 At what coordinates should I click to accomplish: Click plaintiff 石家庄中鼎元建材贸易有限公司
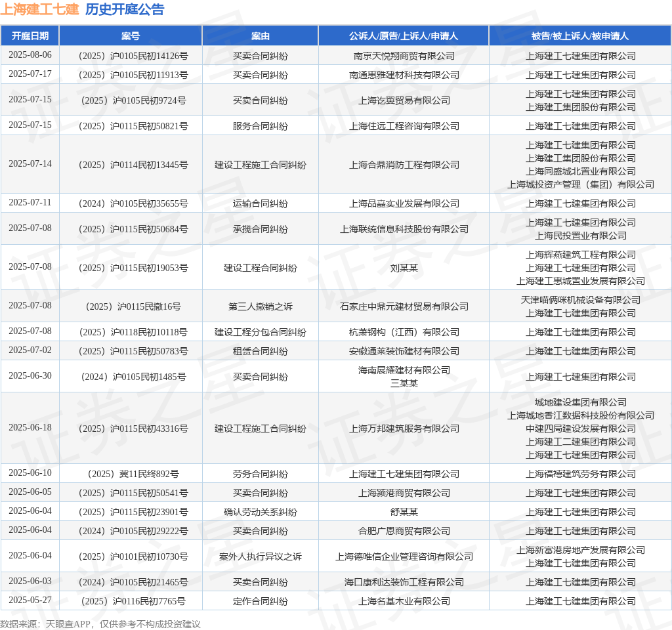404,307
